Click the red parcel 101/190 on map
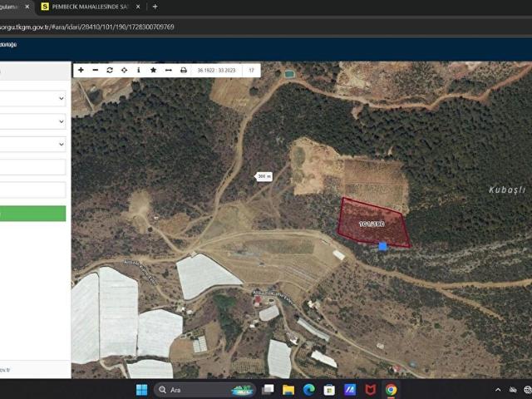 (x=371, y=224)
